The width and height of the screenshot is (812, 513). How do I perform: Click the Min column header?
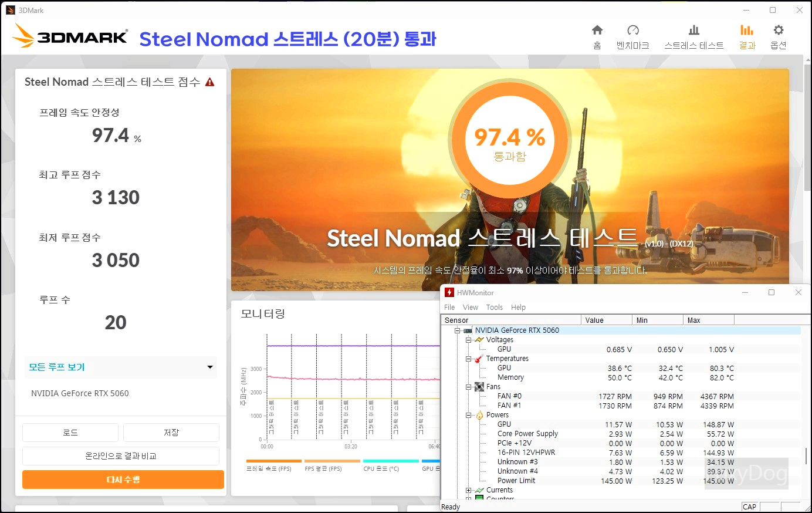(658, 320)
